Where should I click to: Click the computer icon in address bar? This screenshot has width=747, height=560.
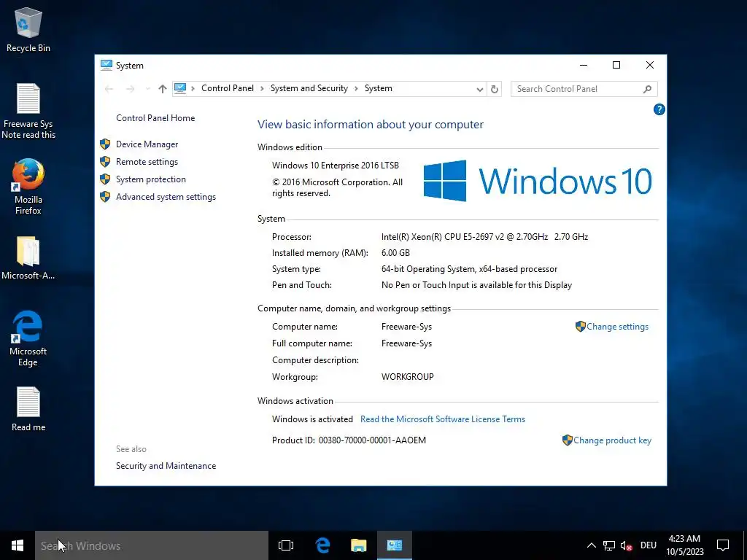point(180,88)
